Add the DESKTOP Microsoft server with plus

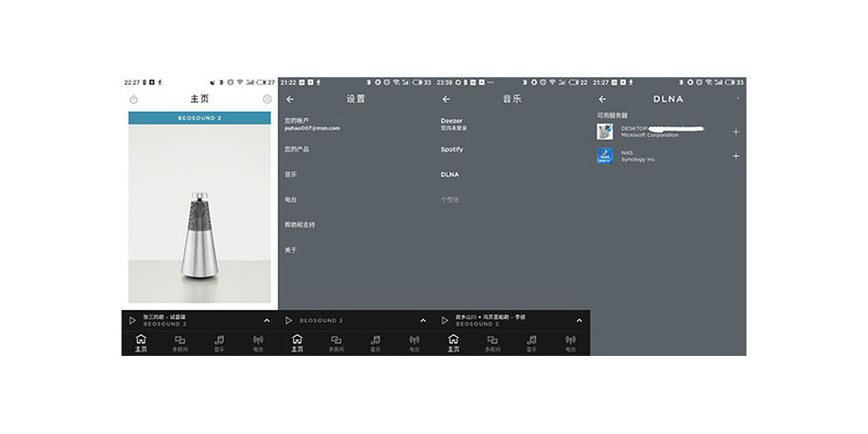736,132
